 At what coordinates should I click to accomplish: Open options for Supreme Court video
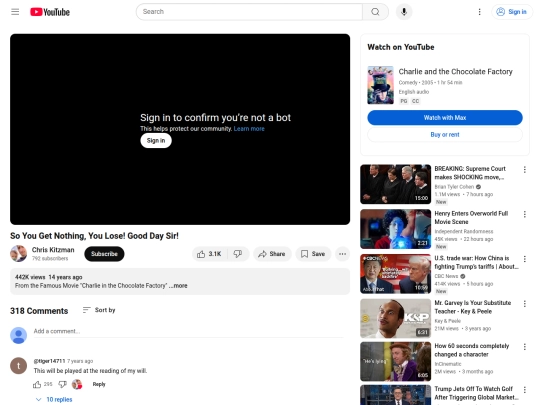tap(525, 169)
